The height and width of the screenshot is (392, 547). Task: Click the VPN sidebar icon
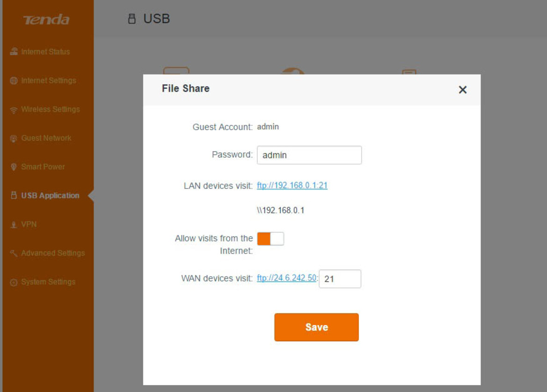[14, 225]
